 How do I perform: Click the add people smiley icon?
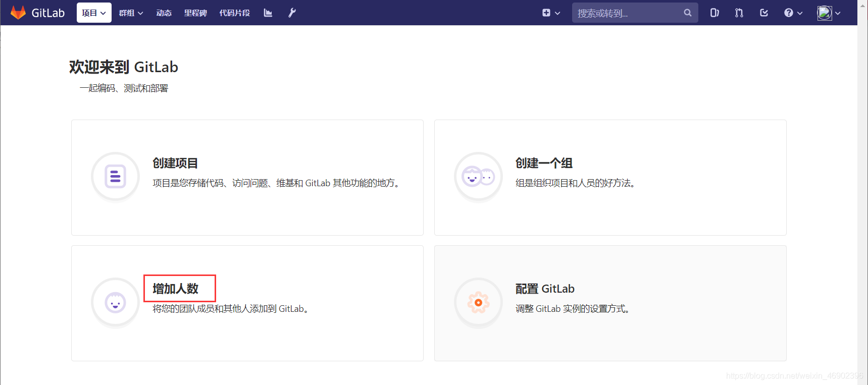[115, 303]
